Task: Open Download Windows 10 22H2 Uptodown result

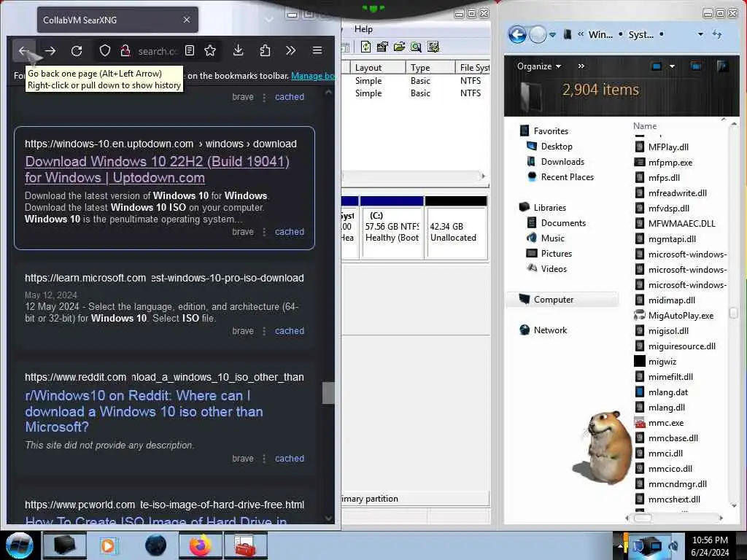Action: tap(158, 169)
